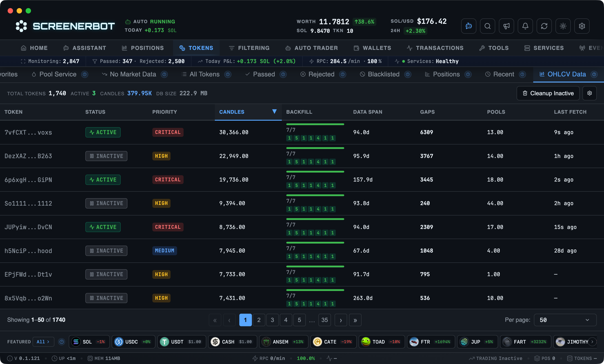Click the JUP featured token chip
Screen dimensions: 604x364
[x=477, y=342]
